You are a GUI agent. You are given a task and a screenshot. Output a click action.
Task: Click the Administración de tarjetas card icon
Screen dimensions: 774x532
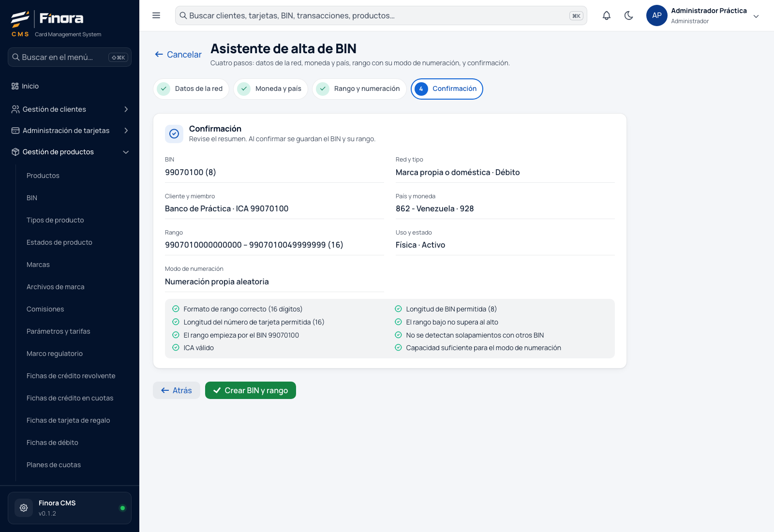pyautogui.click(x=15, y=131)
